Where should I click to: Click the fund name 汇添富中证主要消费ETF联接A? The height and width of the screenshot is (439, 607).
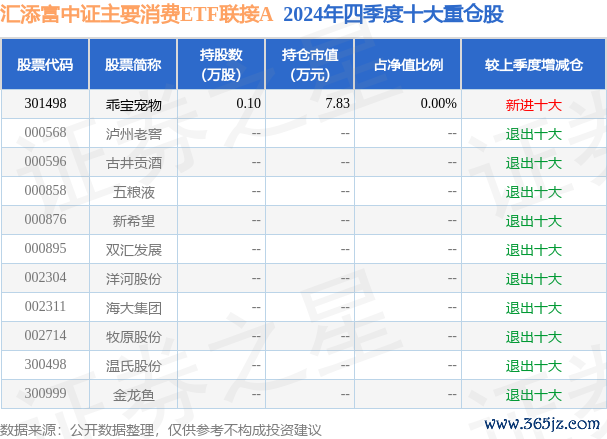(136, 15)
